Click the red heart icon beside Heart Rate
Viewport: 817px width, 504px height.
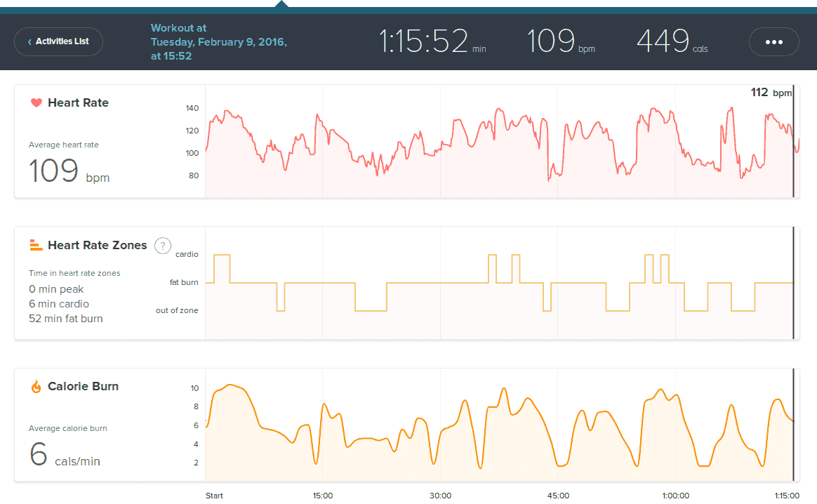36,103
